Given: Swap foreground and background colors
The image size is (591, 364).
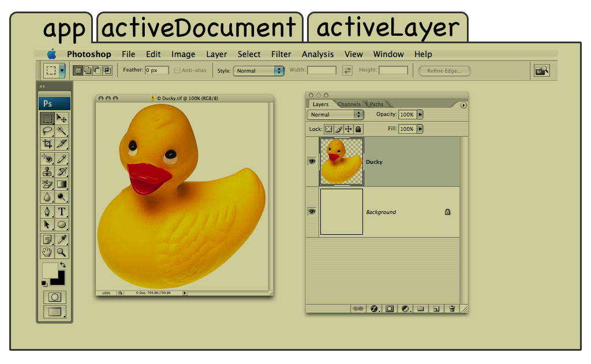Looking at the screenshot, I should (63, 265).
